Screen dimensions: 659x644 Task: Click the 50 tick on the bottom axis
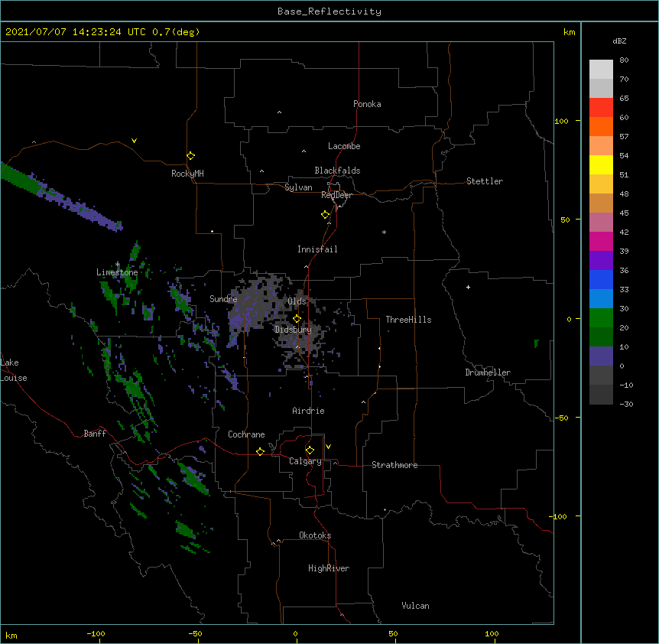pyautogui.click(x=393, y=633)
